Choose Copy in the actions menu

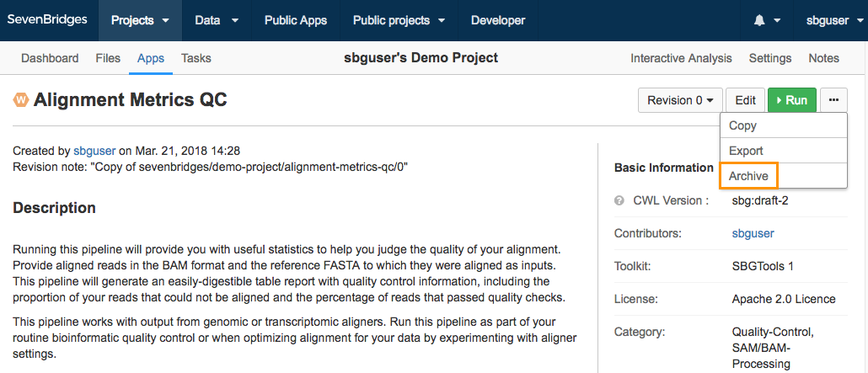pyautogui.click(x=783, y=125)
